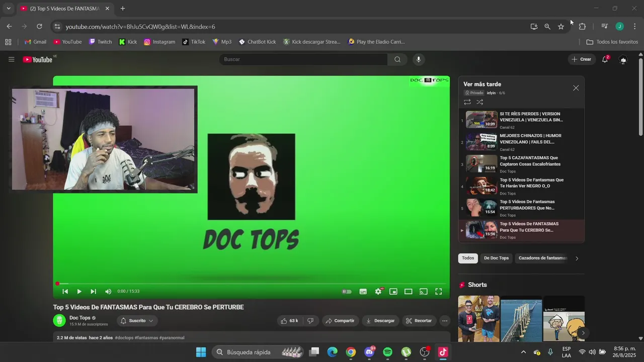644x362 pixels.
Task: Click the Descargar download button
Action: click(x=380, y=321)
